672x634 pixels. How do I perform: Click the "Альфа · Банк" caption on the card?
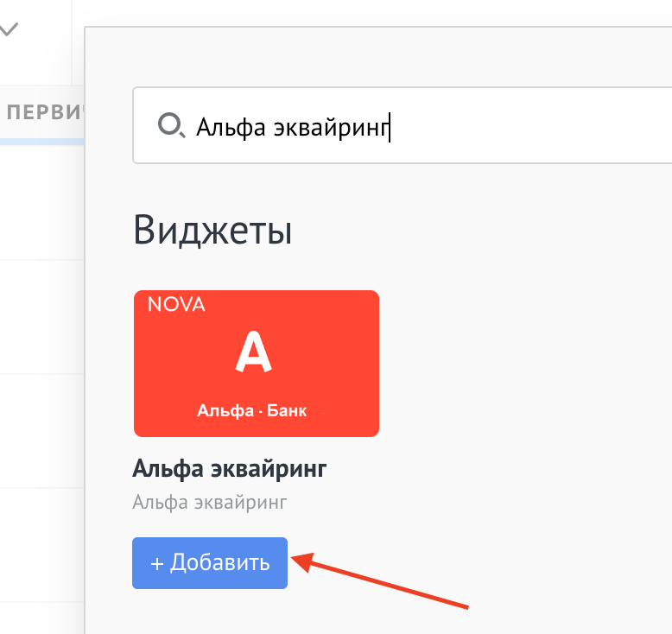pyautogui.click(x=251, y=410)
